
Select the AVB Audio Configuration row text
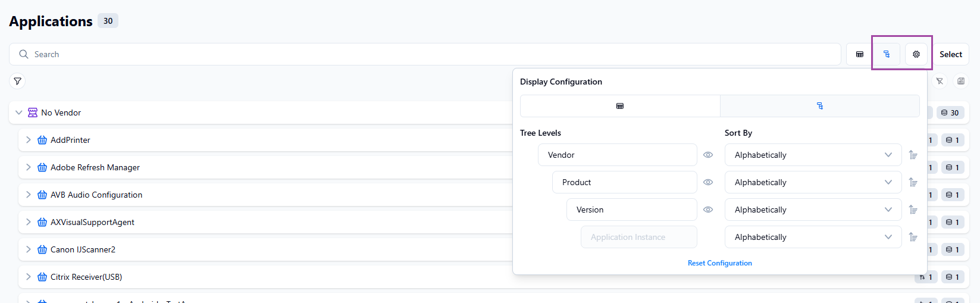click(x=96, y=195)
